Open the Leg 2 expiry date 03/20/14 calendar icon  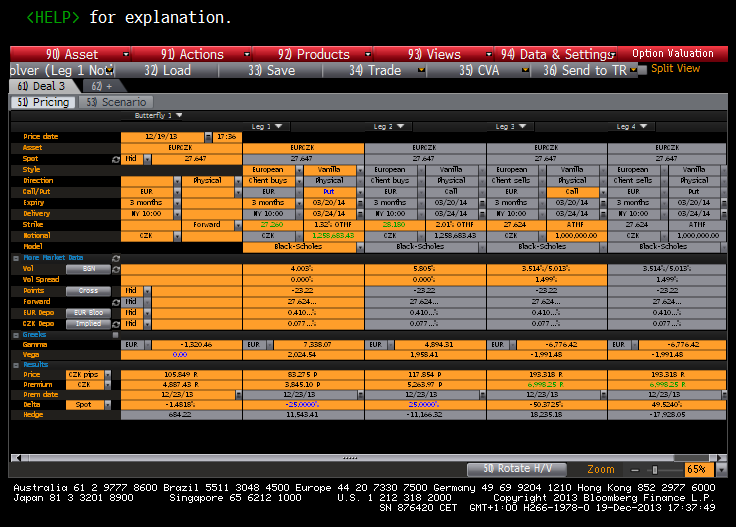click(x=482, y=203)
